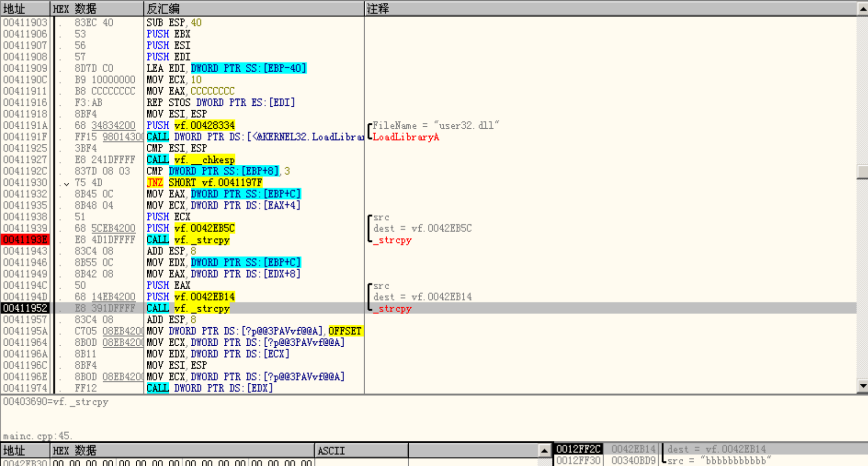Click the dest = vf.0042EB5C comment
Screen dimensions: 868x466
click(422, 228)
